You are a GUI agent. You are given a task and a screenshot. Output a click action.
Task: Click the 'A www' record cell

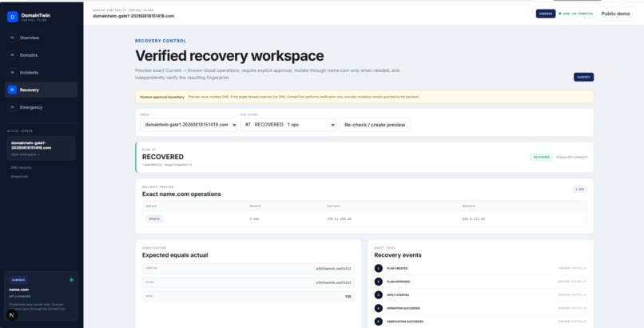pyautogui.click(x=254, y=219)
